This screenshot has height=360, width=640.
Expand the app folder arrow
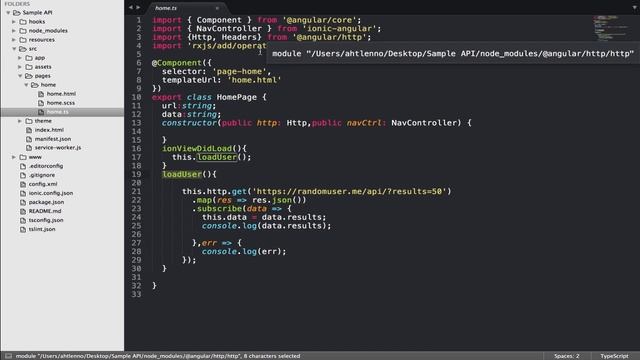coord(20,58)
